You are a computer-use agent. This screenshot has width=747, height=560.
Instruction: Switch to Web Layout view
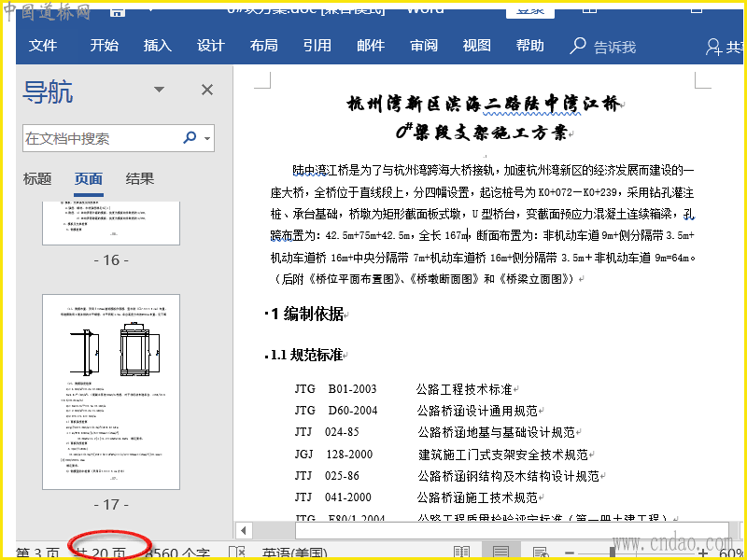point(540,553)
